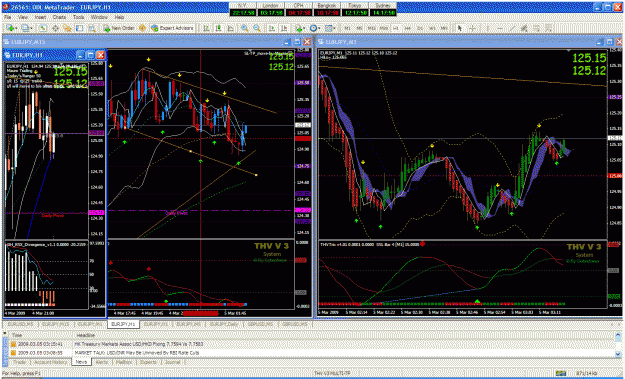
Task: Open a new chart with toolbar icon
Action: (x=10, y=28)
